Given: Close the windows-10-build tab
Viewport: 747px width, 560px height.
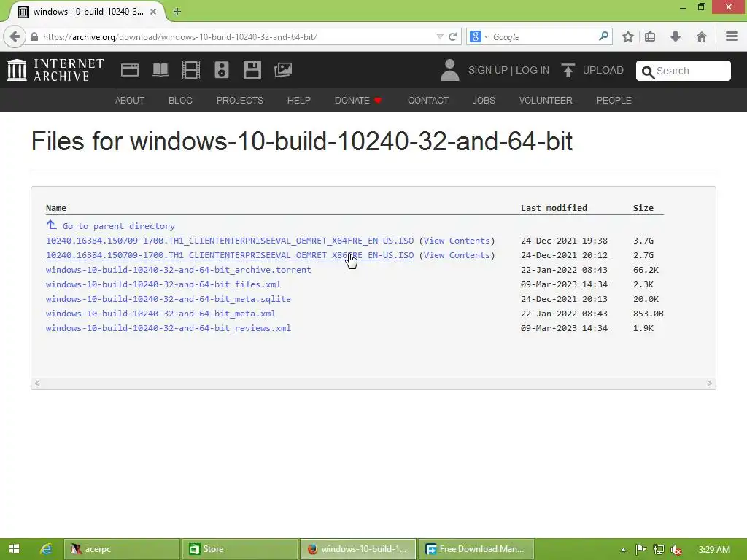Looking at the screenshot, I should pyautogui.click(x=153, y=12).
